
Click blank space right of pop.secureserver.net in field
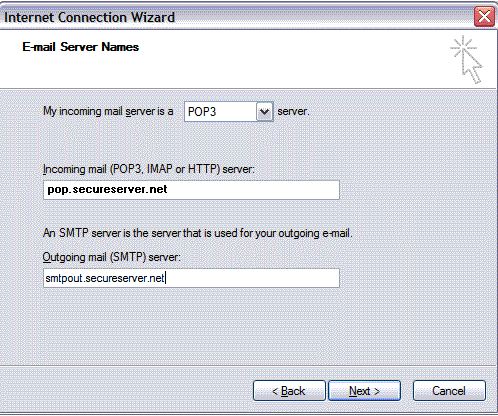253,190
